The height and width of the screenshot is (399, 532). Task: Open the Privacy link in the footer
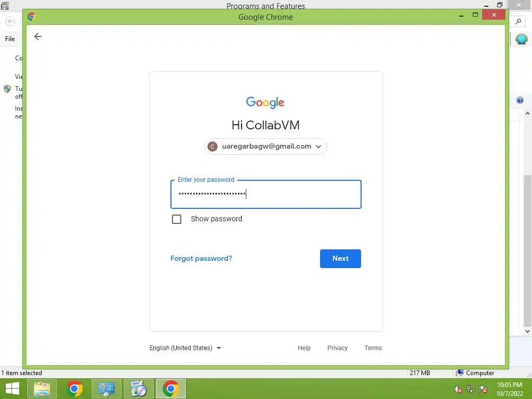337,348
